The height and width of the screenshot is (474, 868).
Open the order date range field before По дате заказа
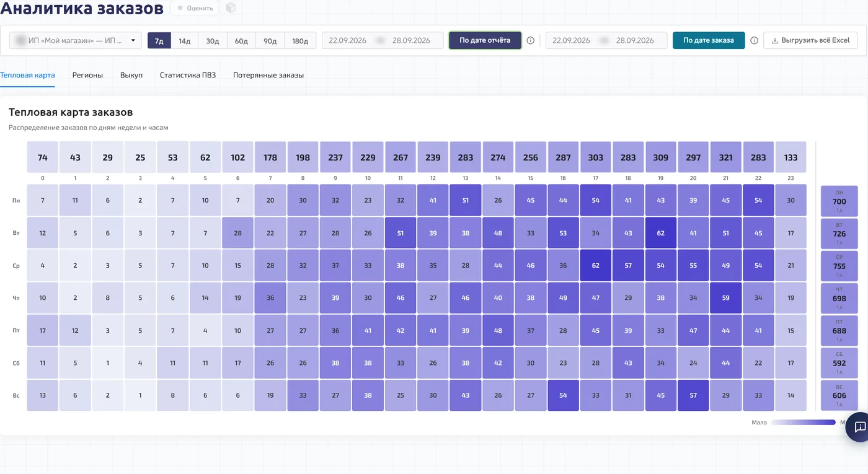[606, 40]
